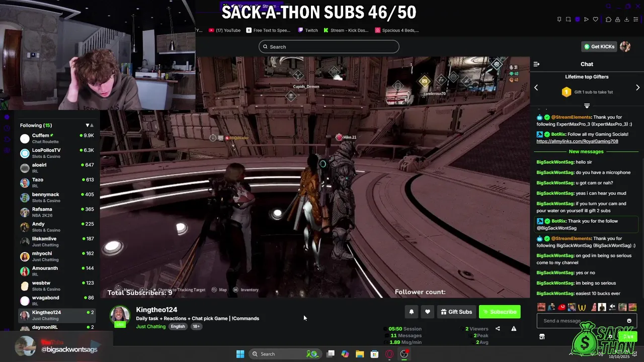This screenshot has height=362, width=644.
Task: Open wvagabond channel in Following list
Action: [57, 301]
